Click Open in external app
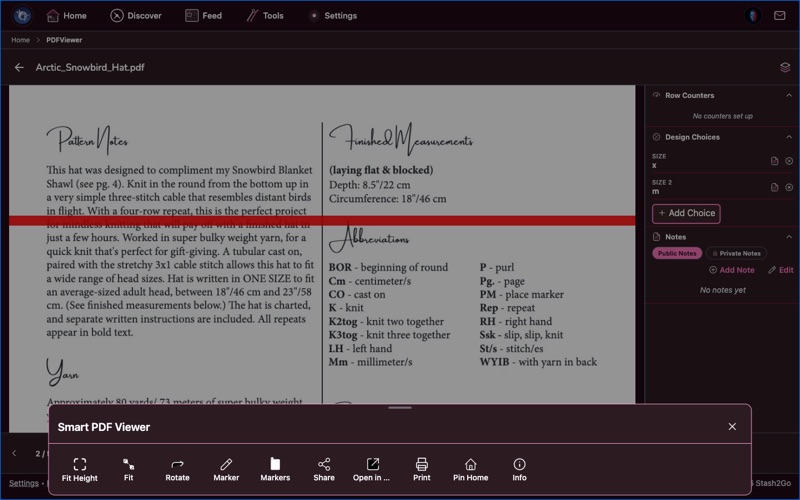The width and height of the screenshot is (800, 500). [371, 470]
